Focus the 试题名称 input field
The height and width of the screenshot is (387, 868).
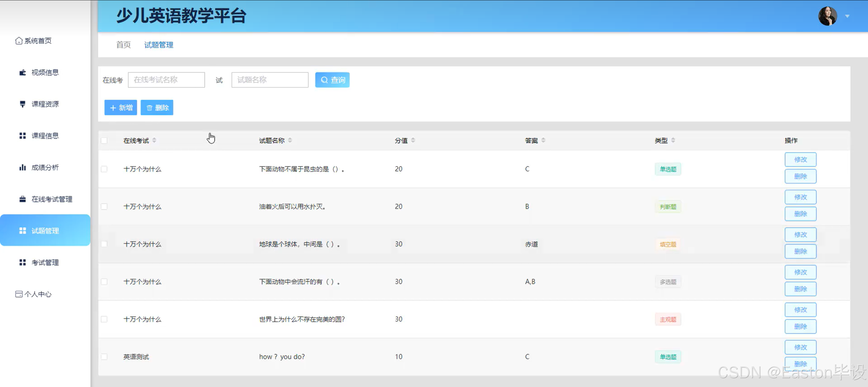click(x=270, y=80)
